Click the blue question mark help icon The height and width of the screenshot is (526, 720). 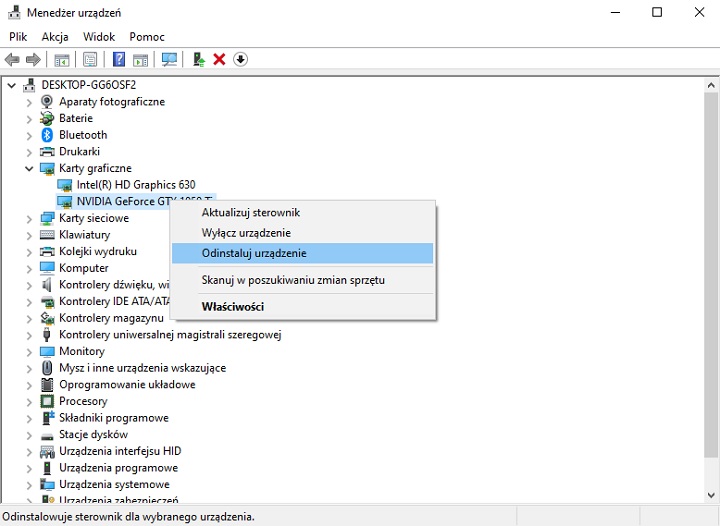pos(119,60)
